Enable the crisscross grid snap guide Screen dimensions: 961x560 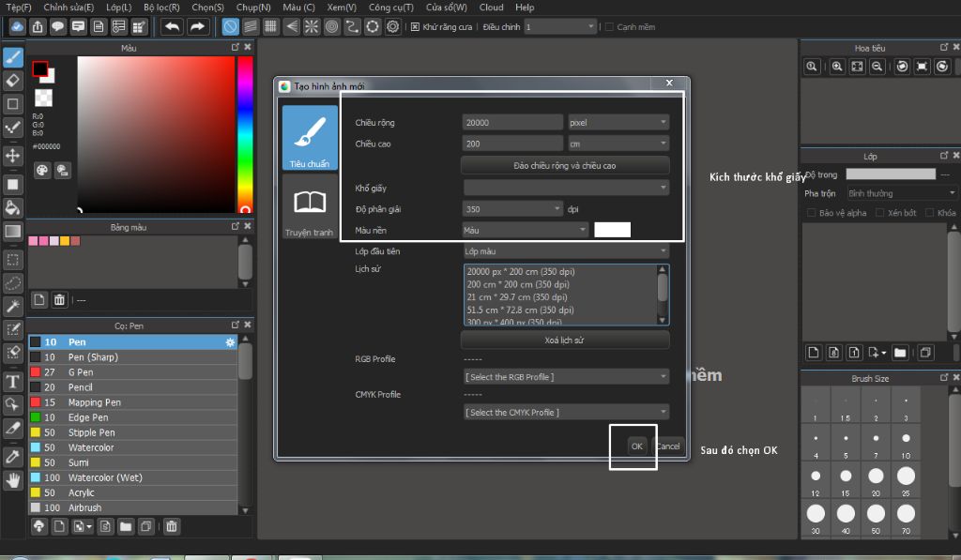(270, 27)
